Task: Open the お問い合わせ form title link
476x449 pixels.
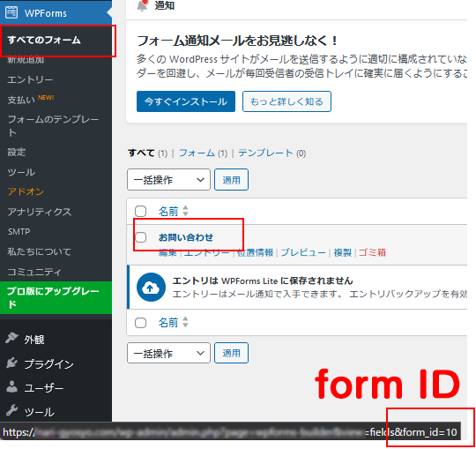Action: [x=186, y=237]
